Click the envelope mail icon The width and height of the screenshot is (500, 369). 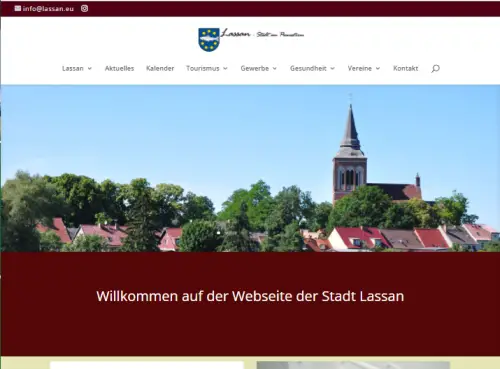[x=18, y=8]
